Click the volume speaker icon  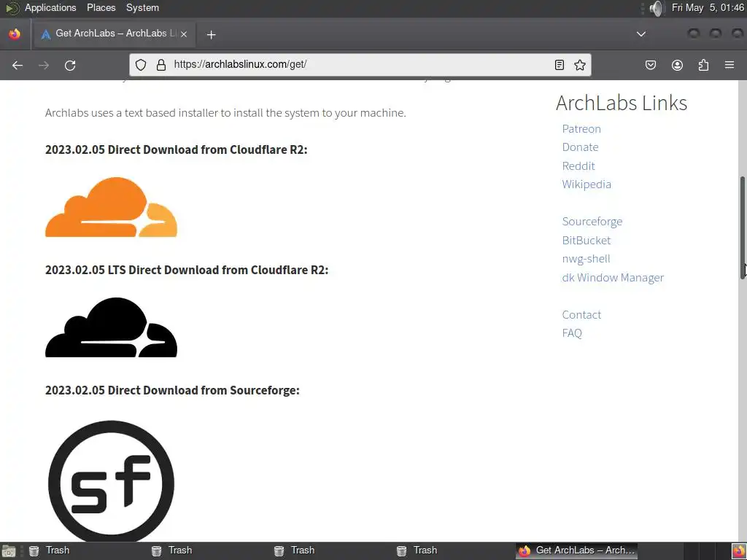coord(656,8)
